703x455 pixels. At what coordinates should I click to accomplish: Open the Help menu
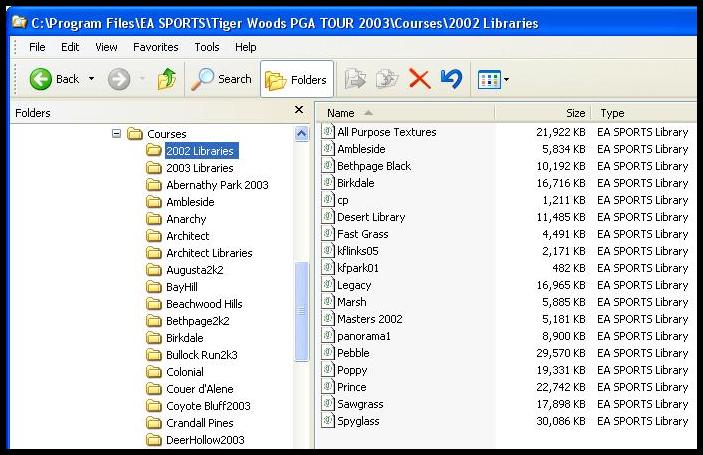[246, 47]
